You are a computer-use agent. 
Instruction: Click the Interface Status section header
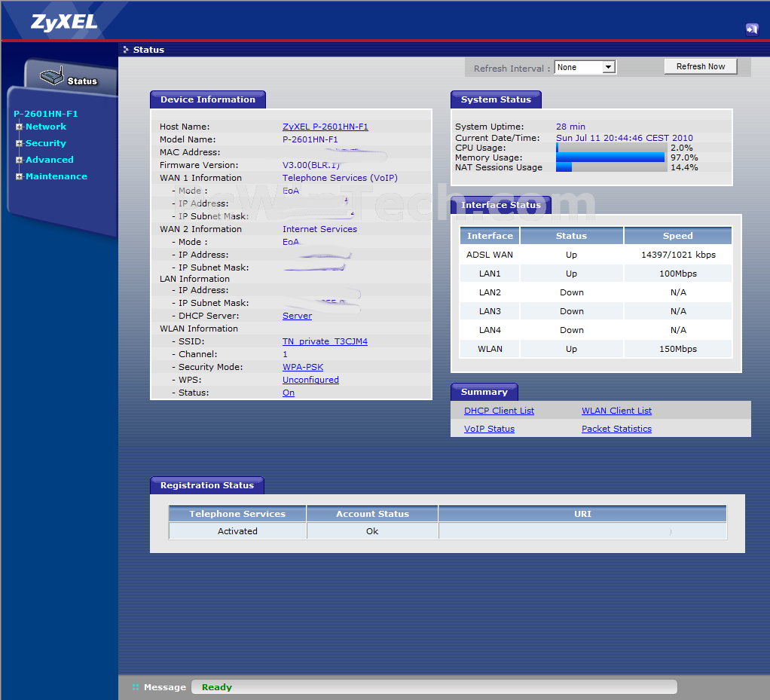501,206
